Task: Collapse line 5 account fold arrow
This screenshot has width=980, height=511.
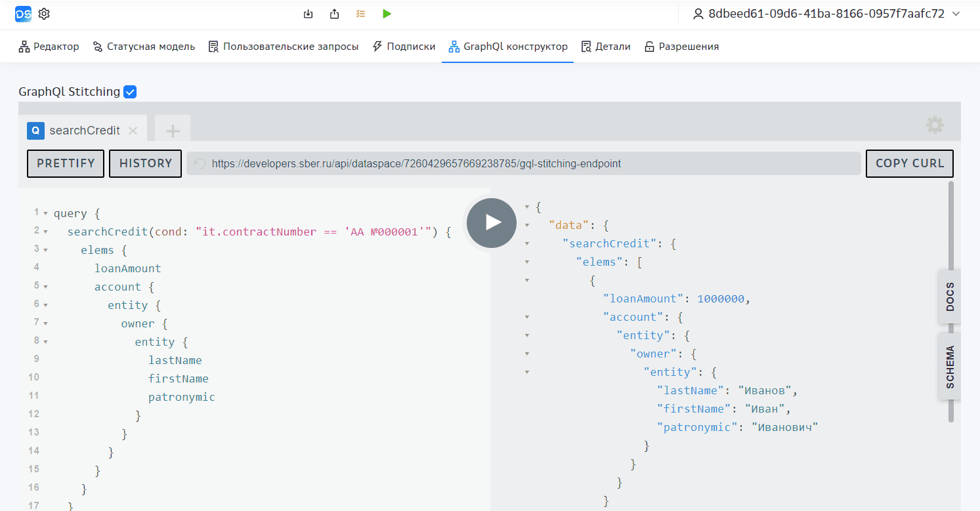Action: 45,287
